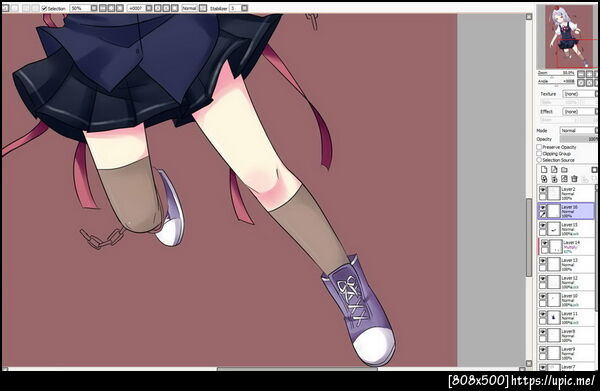Hide Layer13 using its eye icon

[543, 261]
